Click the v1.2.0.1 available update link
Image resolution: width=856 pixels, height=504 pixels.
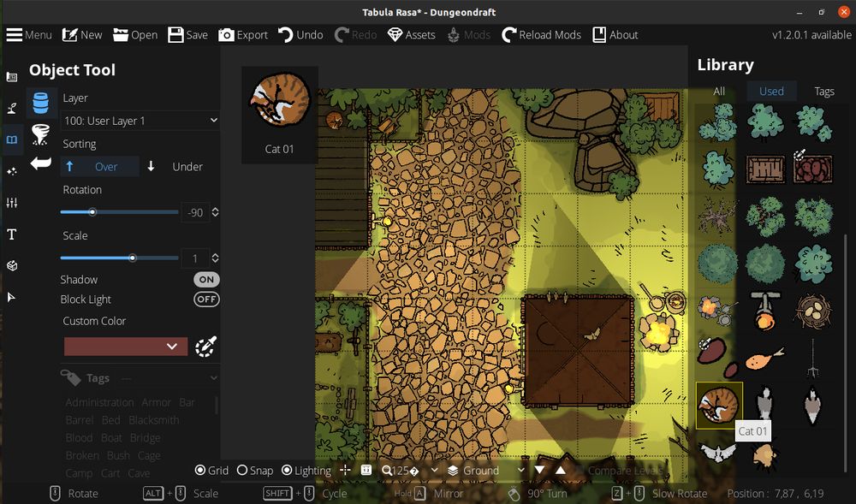[x=811, y=35]
